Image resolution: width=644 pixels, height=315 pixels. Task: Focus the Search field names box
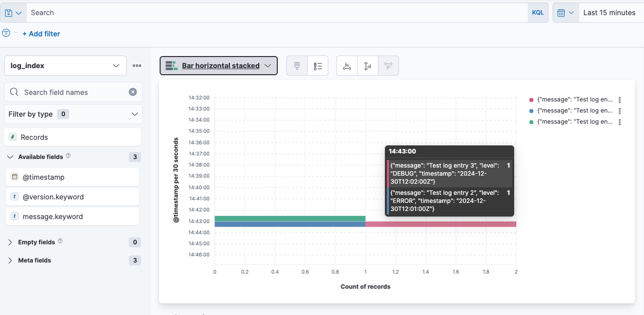(x=73, y=92)
